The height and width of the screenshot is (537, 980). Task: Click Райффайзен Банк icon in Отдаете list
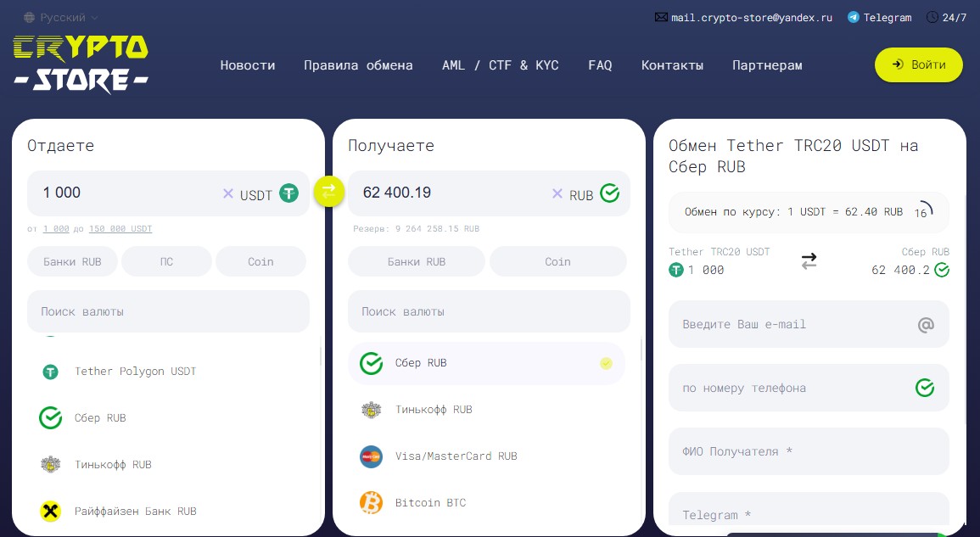coord(51,512)
